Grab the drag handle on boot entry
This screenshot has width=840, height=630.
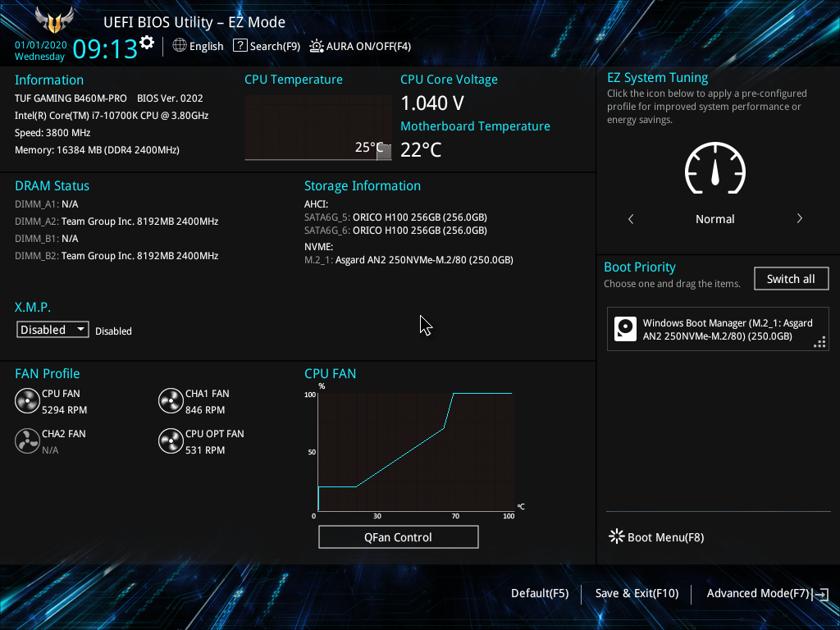click(x=819, y=342)
